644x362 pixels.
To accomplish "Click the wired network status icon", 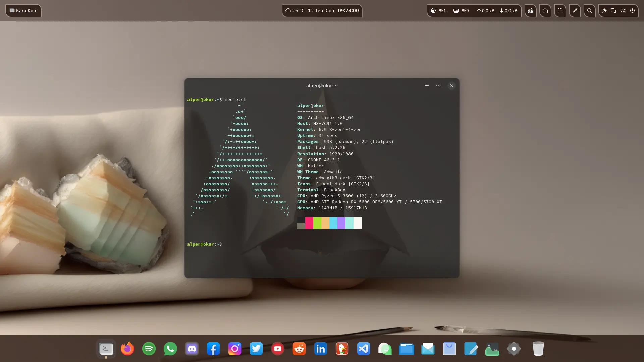I will pos(614,11).
